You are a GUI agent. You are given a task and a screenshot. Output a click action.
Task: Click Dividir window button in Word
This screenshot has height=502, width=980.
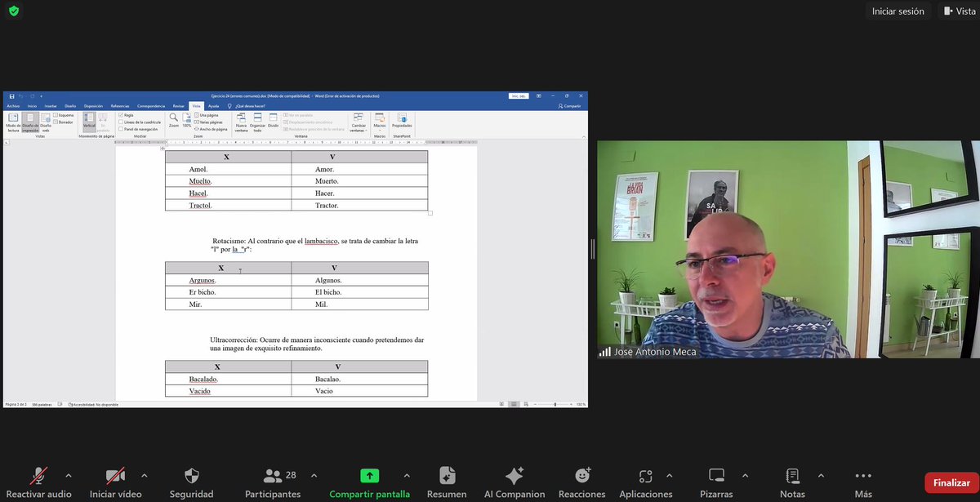273,120
